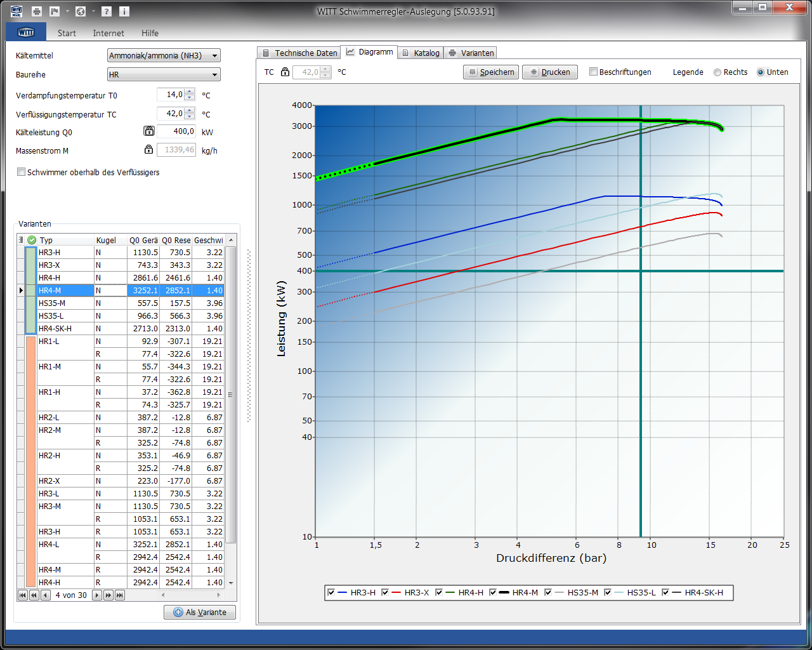Click the Kälteleistung Q0 input field 400,0
The height and width of the screenshot is (650, 812).
coord(176,131)
